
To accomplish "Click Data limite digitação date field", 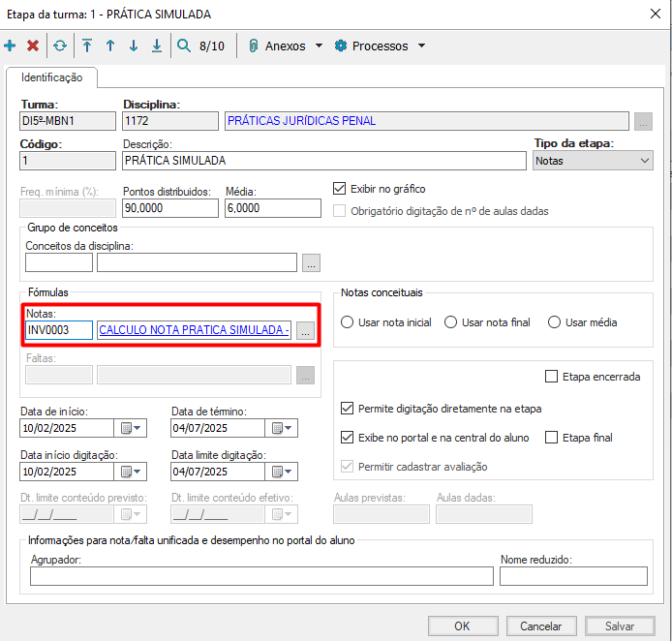I will (217, 472).
